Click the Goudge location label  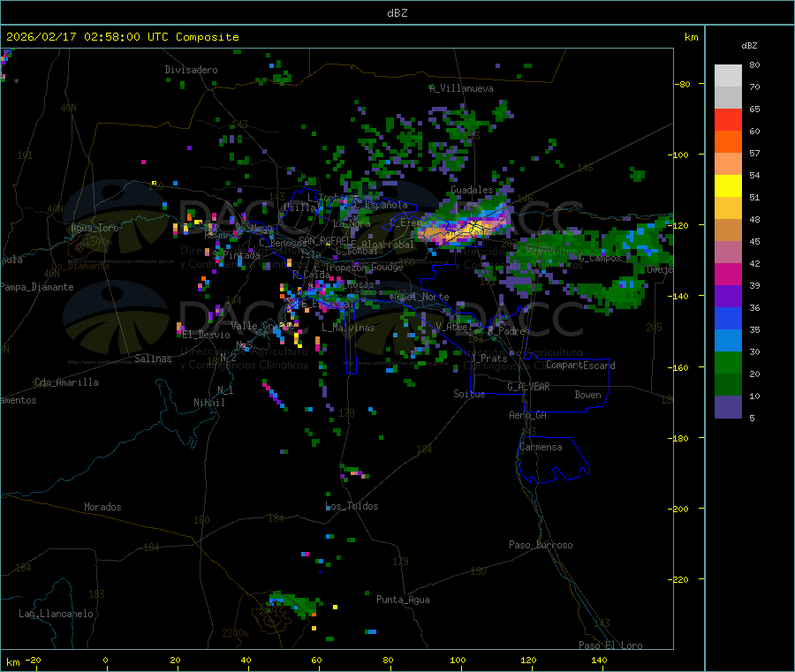pyautogui.click(x=387, y=267)
